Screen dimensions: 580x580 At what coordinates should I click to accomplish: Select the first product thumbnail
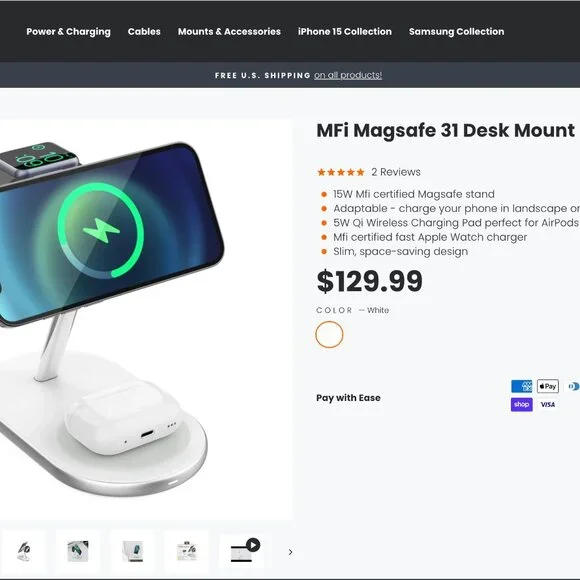(24, 552)
